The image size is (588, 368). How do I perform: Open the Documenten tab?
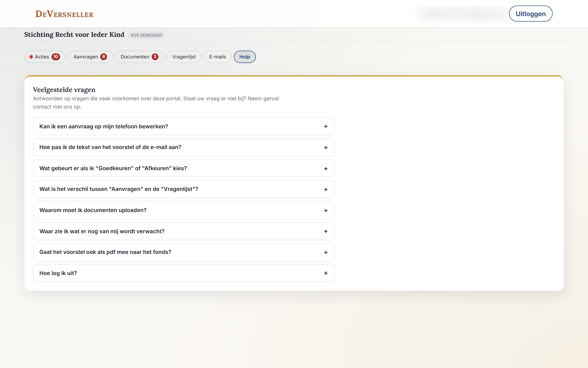(x=139, y=57)
